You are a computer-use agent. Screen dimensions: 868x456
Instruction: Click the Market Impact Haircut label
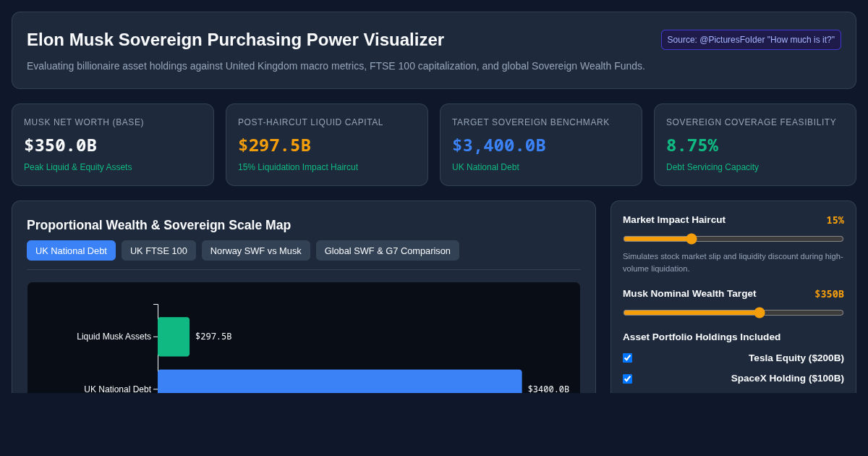[674, 219]
